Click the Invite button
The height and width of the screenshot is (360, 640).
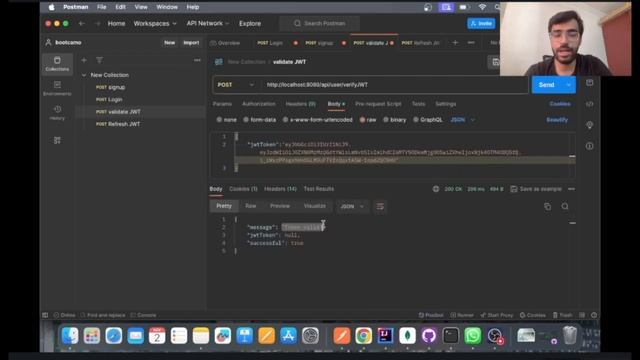(x=481, y=24)
